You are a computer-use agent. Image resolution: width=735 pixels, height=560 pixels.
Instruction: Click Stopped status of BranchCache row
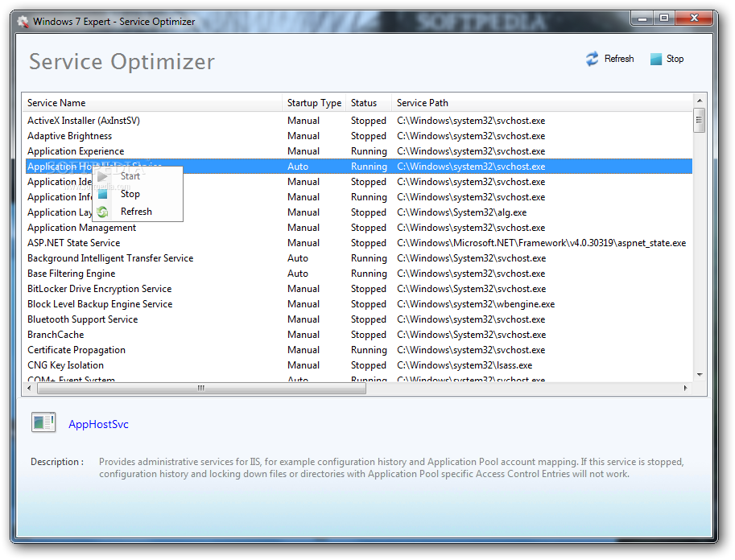pos(369,335)
